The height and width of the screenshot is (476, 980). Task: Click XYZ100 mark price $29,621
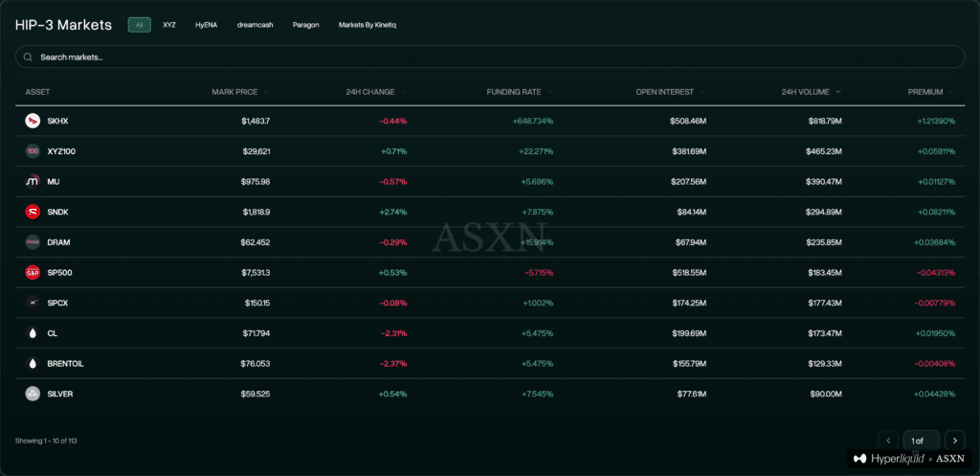click(x=256, y=151)
